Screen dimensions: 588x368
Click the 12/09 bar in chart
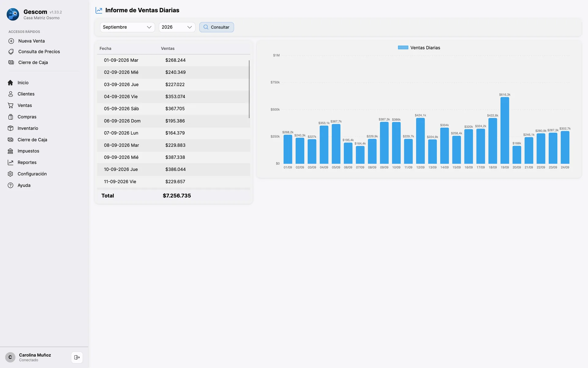[420, 141]
